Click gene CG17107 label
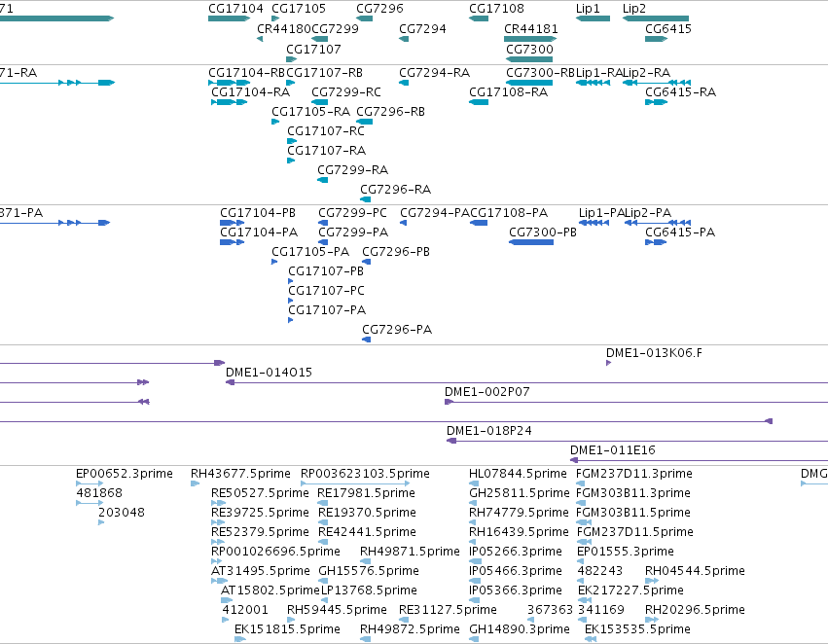 [313, 49]
